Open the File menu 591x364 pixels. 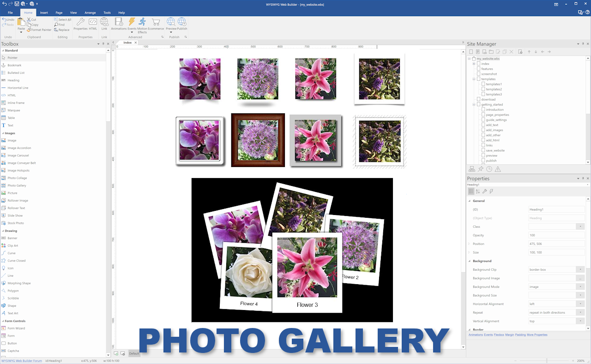click(x=10, y=13)
